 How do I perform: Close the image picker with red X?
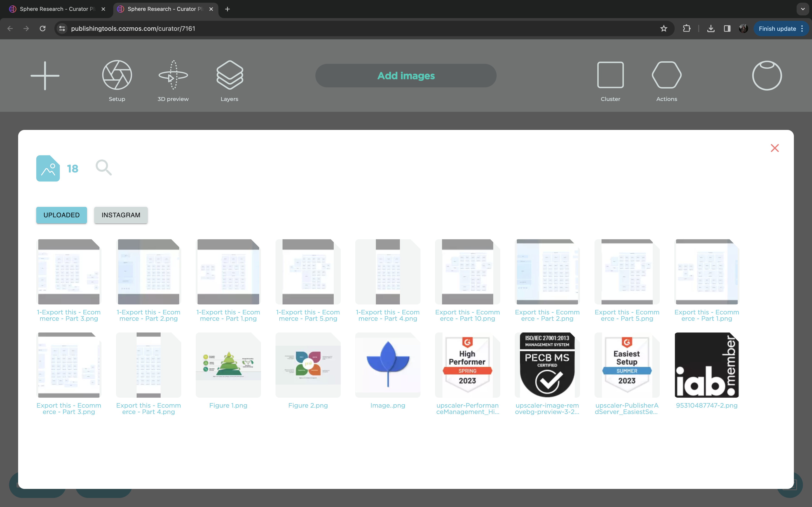[774, 148]
